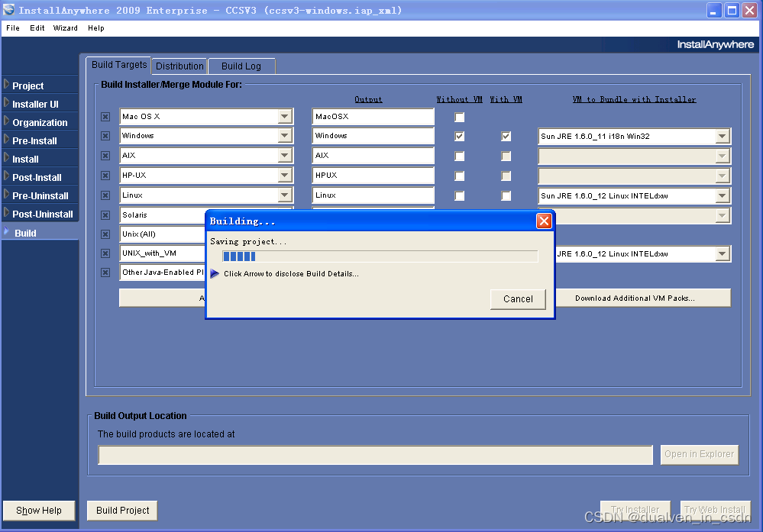Expand the Installer UI section in the sidebar
The width and height of the screenshot is (763, 532).
[36, 103]
